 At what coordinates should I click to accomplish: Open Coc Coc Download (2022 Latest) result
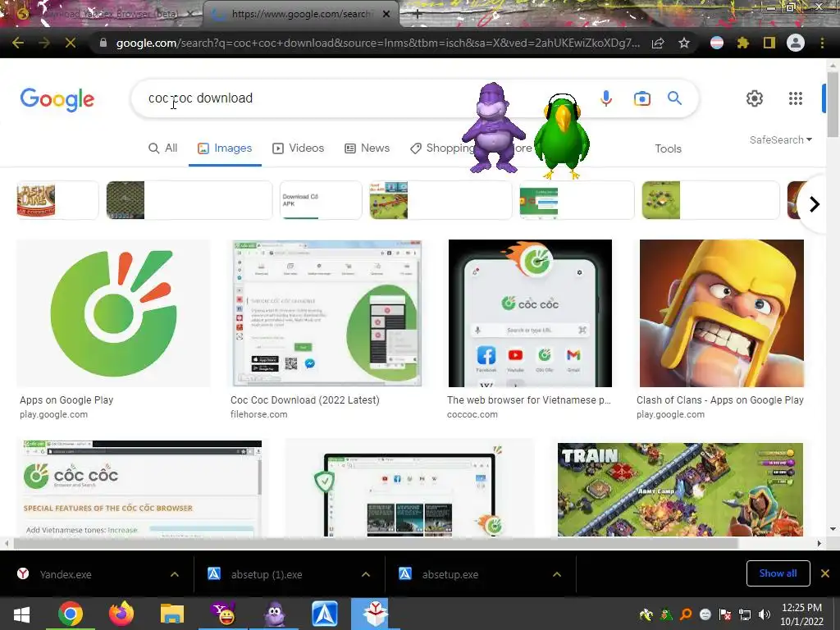tap(305, 400)
